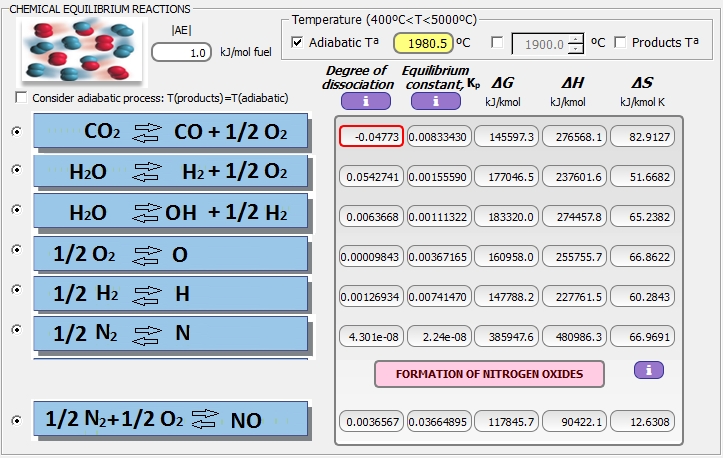Viewport: 723px width, 458px height.
Task: Click the 1/2 O₂ ⇄ O reaction button
Action: [170, 253]
